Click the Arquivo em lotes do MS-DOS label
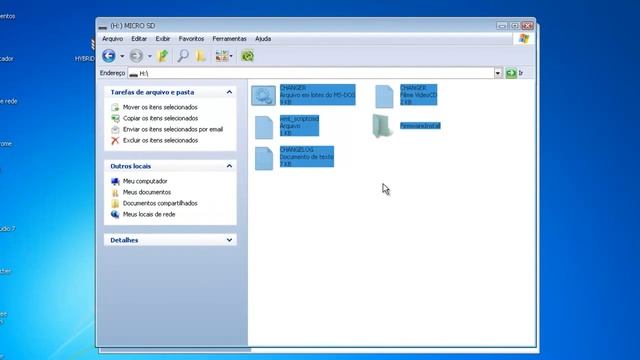The height and width of the screenshot is (360, 640). click(318, 95)
